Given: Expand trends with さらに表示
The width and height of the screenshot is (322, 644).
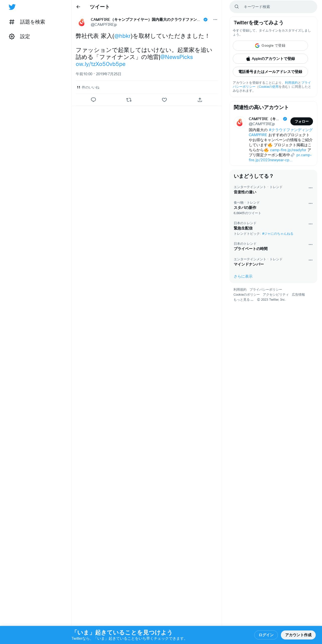Looking at the screenshot, I should (243, 276).
